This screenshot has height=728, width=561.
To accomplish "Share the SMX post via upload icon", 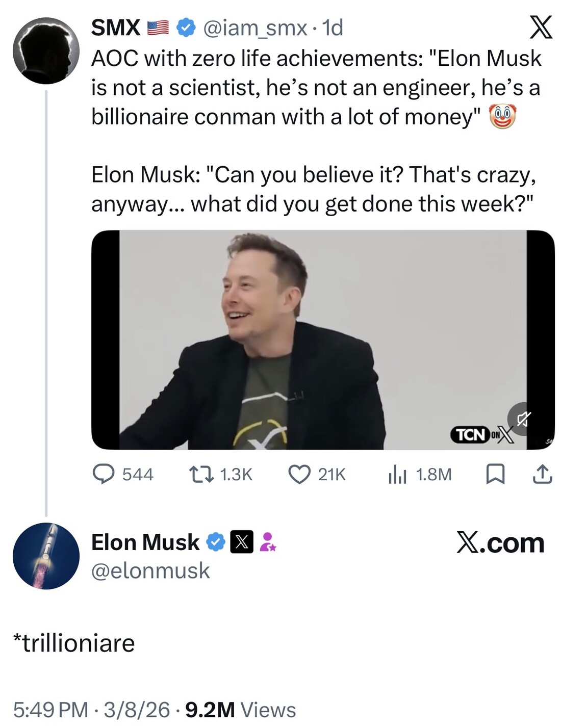I will (x=542, y=474).
